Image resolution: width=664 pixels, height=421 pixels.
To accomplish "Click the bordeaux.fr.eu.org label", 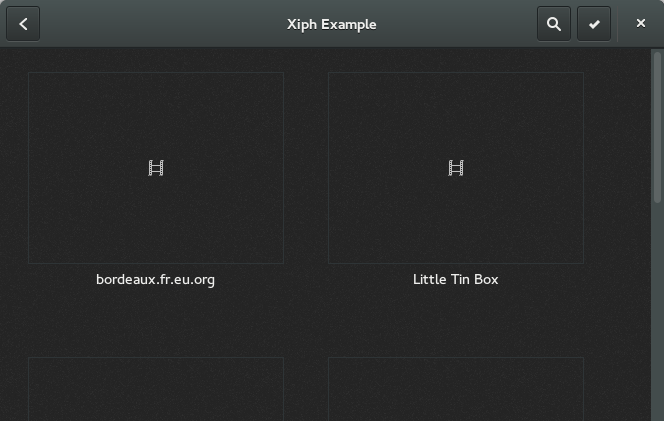I will [155, 280].
